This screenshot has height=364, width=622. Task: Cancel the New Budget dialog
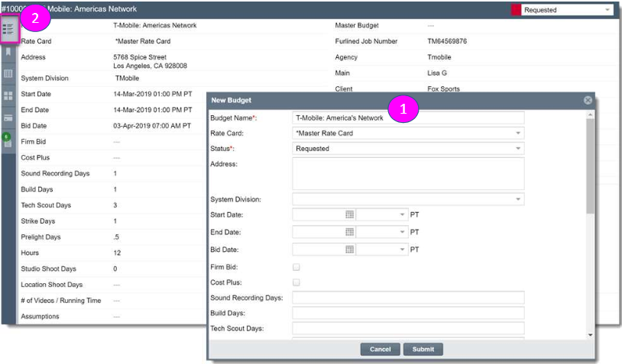[x=380, y=350]
